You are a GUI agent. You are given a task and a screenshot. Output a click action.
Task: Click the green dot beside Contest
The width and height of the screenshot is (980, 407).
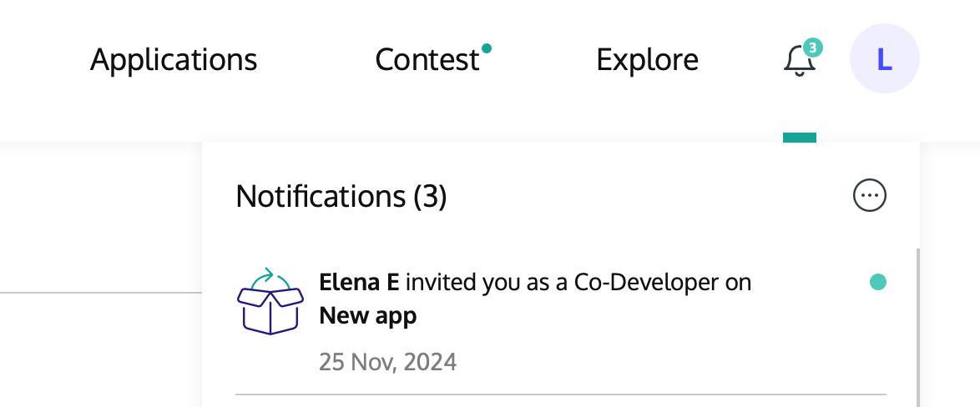[x=487, y=48]
